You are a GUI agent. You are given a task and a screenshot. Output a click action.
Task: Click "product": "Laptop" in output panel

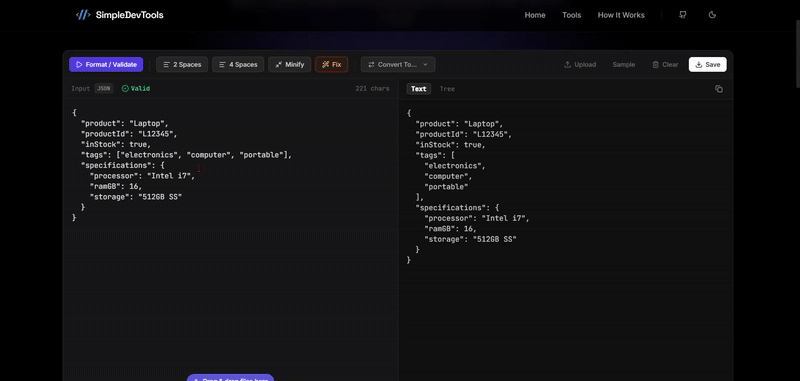coord(459,123)
